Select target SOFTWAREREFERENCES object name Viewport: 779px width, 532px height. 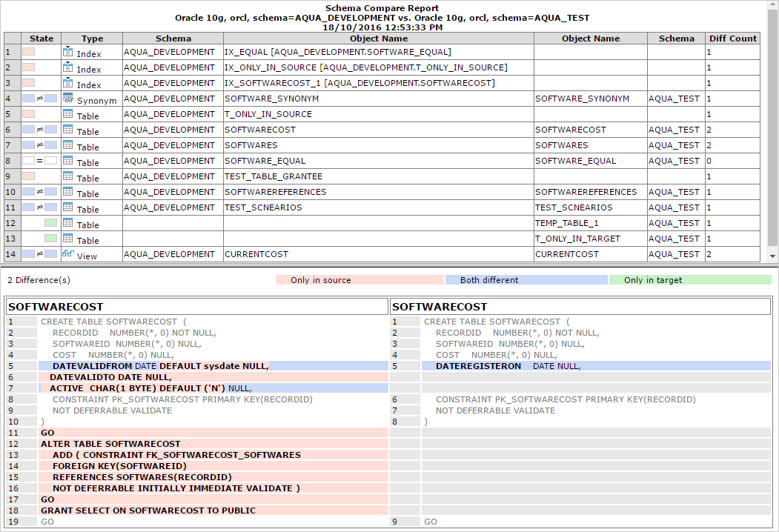(x=591, y=192)
